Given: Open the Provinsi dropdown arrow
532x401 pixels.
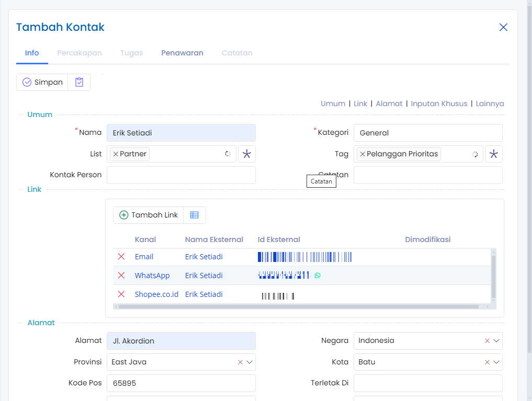Looking at the screenshot, I should click(250, 362).
